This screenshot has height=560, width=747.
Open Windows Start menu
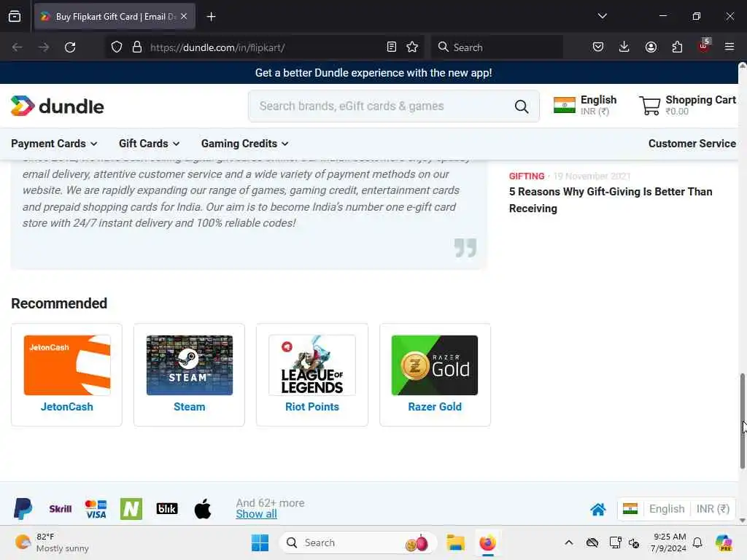[260, 542]
